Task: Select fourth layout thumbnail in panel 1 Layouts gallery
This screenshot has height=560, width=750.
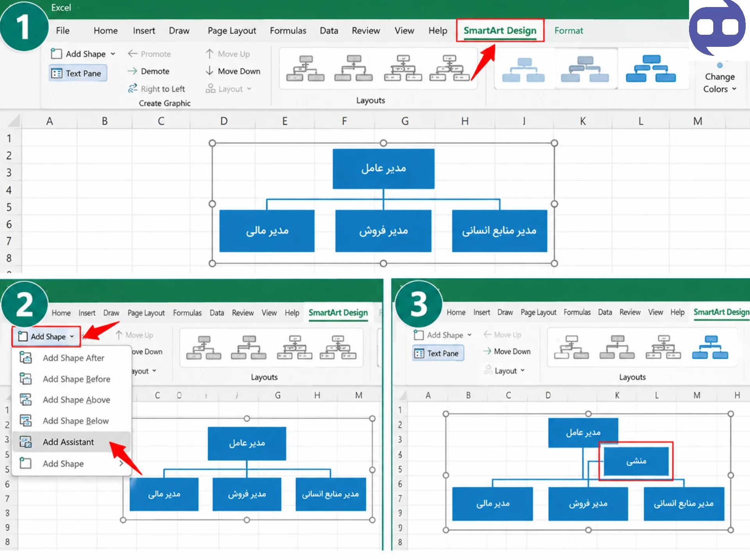Action: (449, 68)
